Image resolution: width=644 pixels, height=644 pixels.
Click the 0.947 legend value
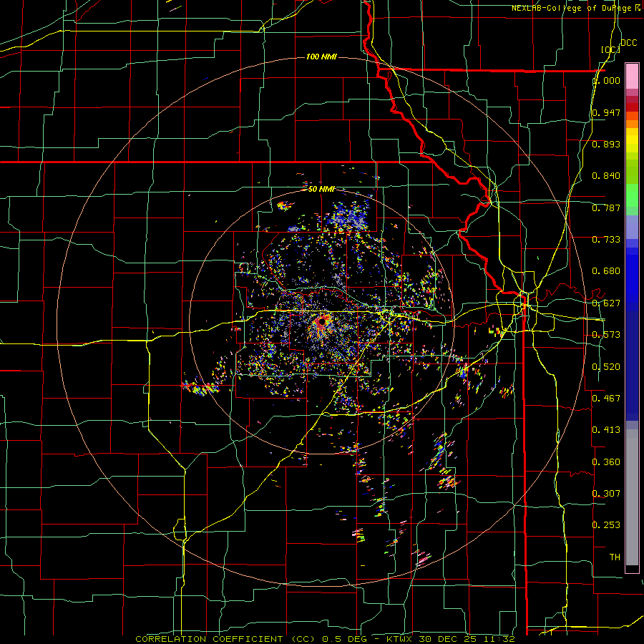pyautogui.click(x=606, y=112)
